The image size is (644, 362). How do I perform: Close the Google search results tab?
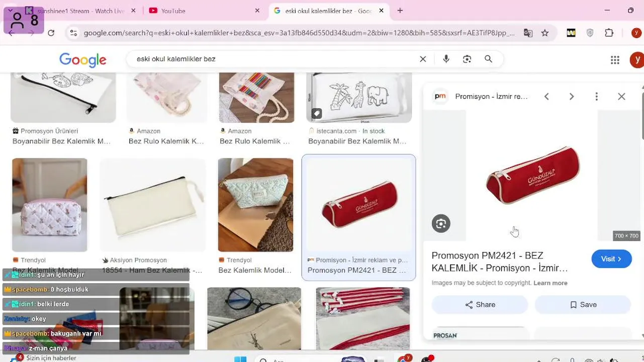pos(381,11)
